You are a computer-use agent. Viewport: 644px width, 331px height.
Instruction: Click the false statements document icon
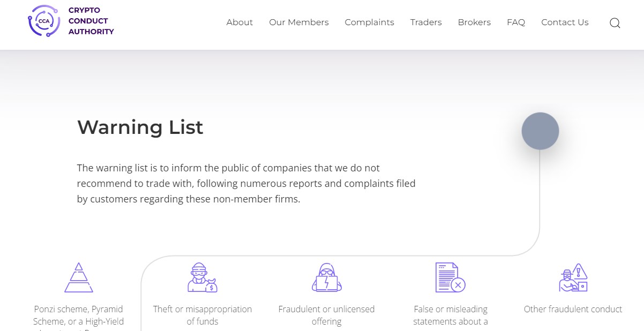tap(450, 277)
